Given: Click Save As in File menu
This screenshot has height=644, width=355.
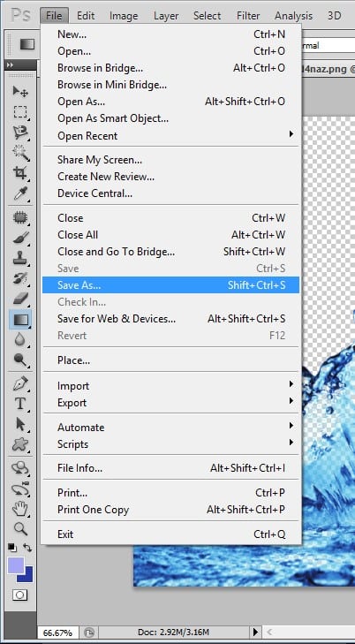Looking at the screenshot, I should coord(170,285).
